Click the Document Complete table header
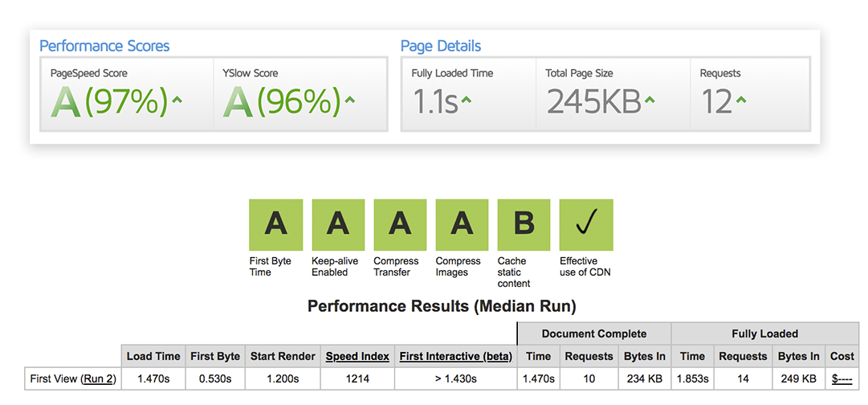Viewport: 868px width, 405px height. click(x=594, y=333)
